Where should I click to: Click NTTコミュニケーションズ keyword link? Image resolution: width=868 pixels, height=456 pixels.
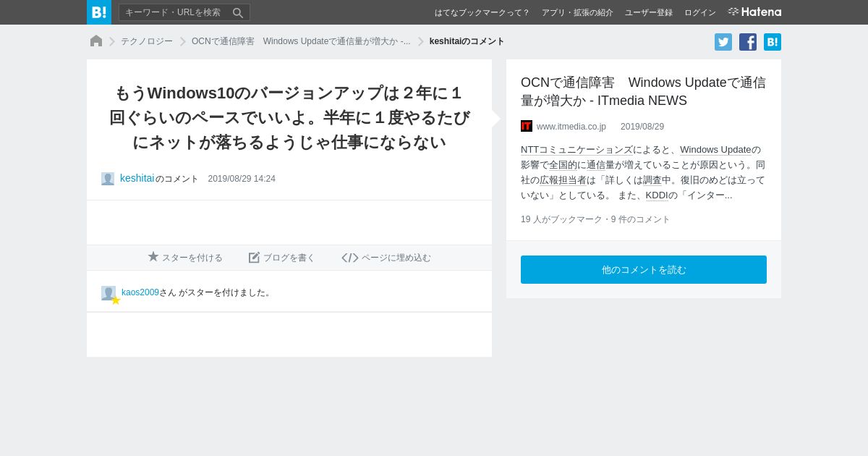pos(576,150)
